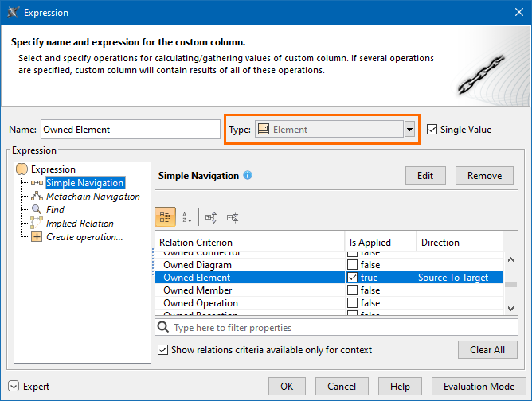Expand the Create operation node
532x401 pixels.
coord(36,237)
